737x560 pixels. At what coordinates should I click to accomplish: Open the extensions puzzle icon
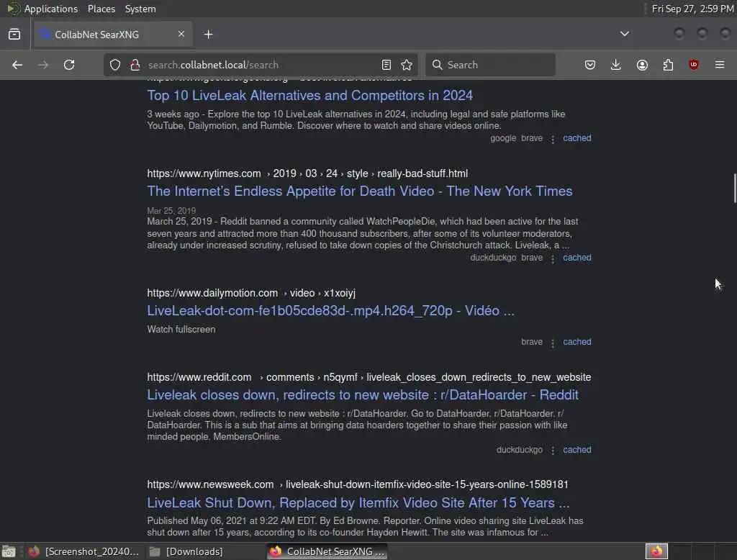[x=668, y=65]
